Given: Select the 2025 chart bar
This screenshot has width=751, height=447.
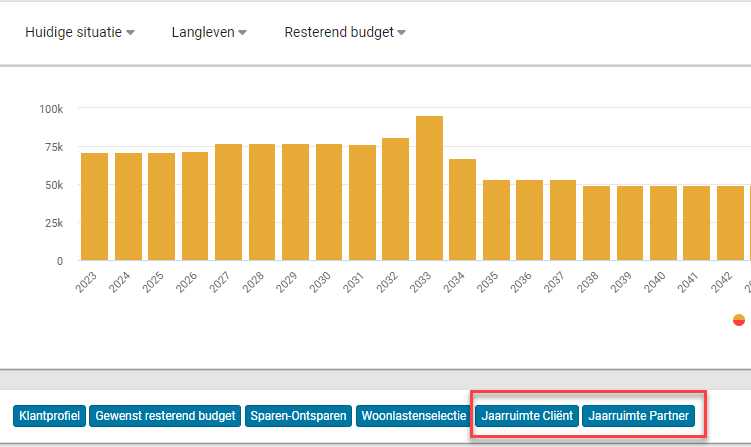Looking at the screenshot, I should (161, 206).
